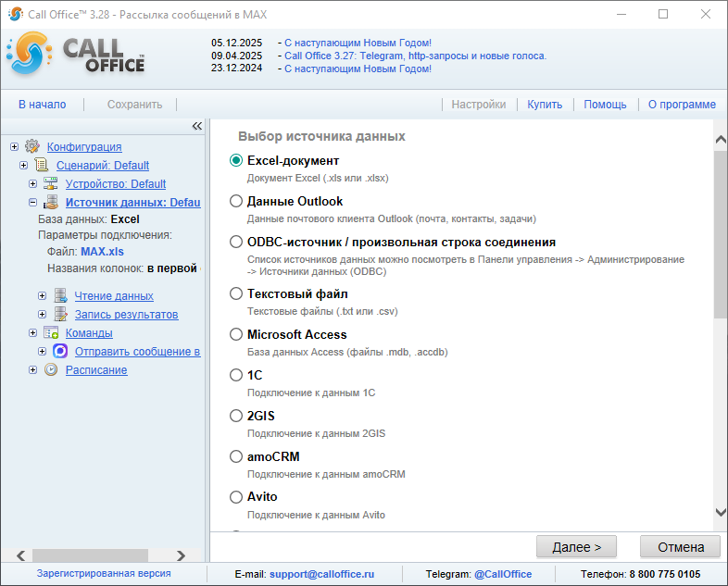Open the Помощь menu item

point(605,105)
